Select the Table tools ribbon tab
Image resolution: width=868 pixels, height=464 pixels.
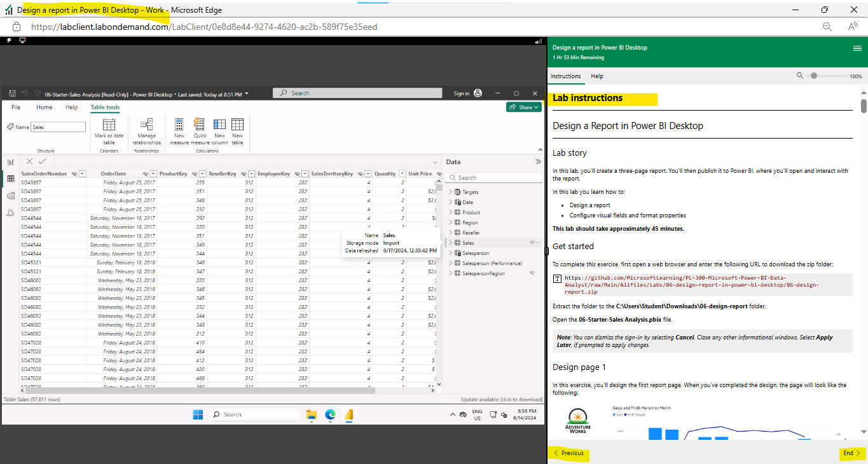(105, 107)
